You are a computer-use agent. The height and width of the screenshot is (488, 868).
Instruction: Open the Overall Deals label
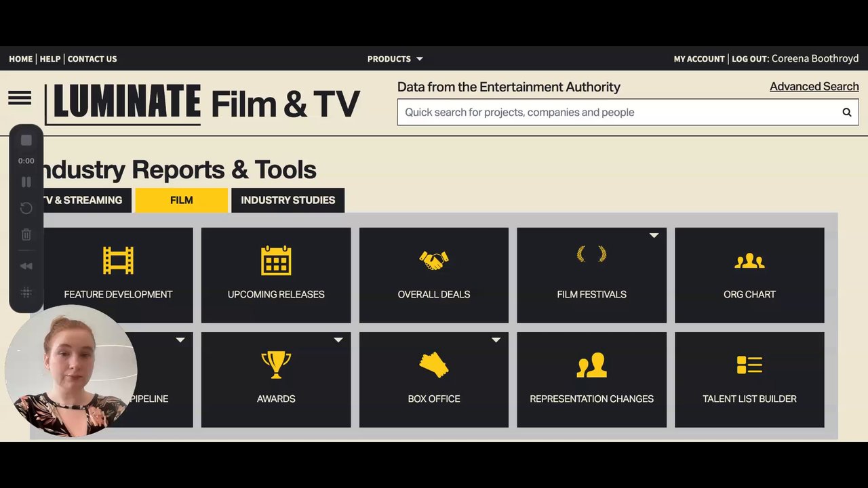click(434, 294)
